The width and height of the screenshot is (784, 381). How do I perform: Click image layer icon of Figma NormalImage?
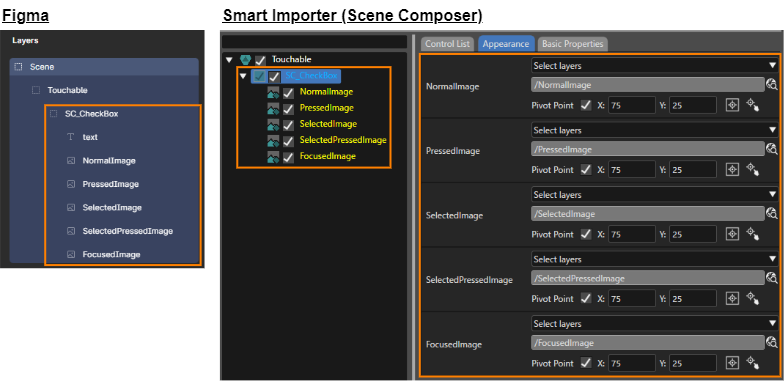[71, 161]
